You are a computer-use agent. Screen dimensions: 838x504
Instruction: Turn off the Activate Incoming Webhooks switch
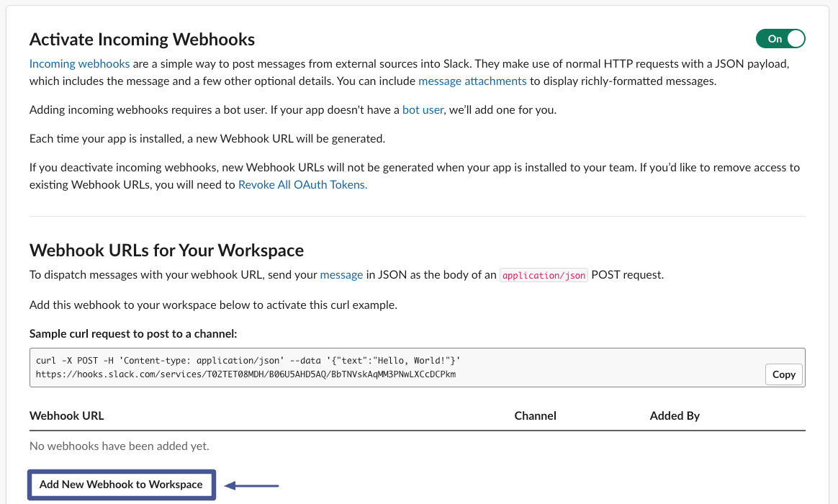[x=780, y=39]
